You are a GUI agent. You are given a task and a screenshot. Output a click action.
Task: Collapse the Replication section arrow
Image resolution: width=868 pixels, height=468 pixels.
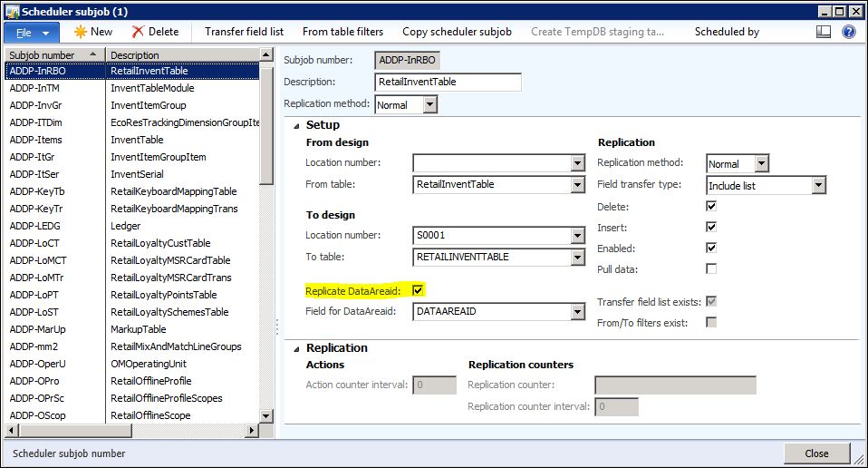pyautogui.click(x=295, y=347)
